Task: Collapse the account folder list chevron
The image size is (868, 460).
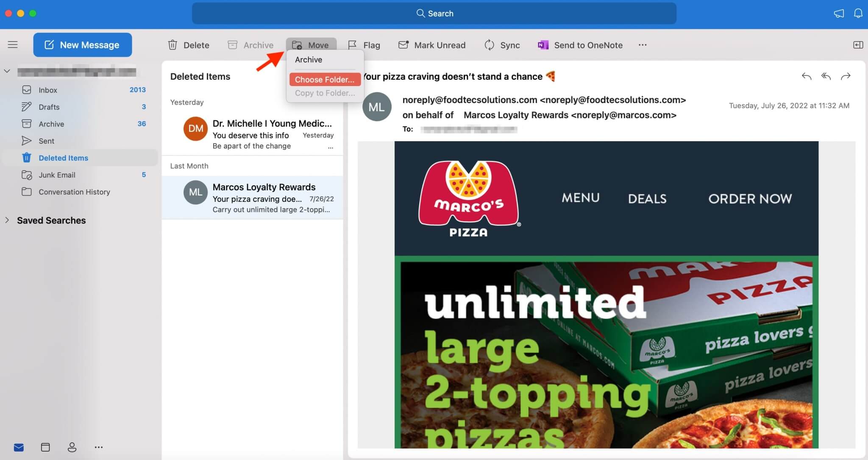Action: (7, 71)
